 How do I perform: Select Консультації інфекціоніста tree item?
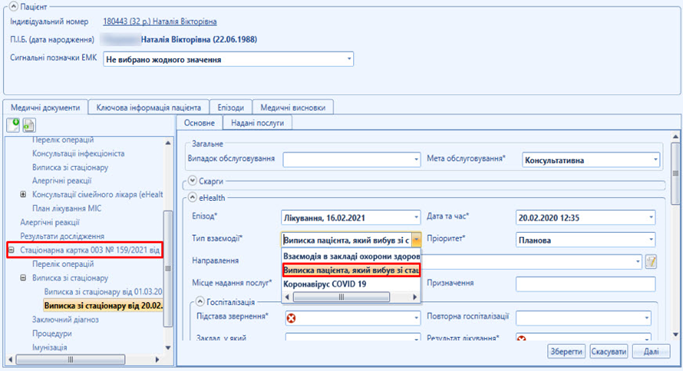pos(78,153)
